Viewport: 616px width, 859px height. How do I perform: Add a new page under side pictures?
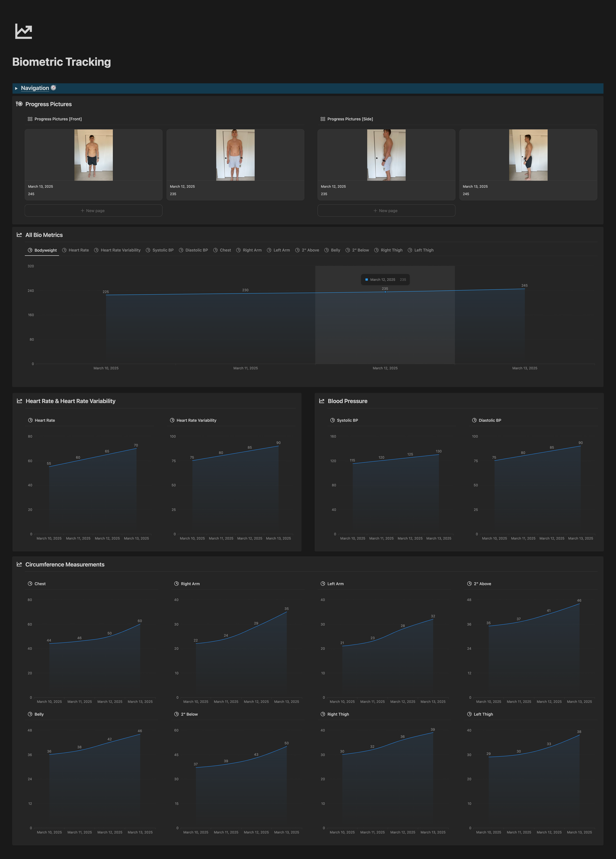(x=386, y=211)
